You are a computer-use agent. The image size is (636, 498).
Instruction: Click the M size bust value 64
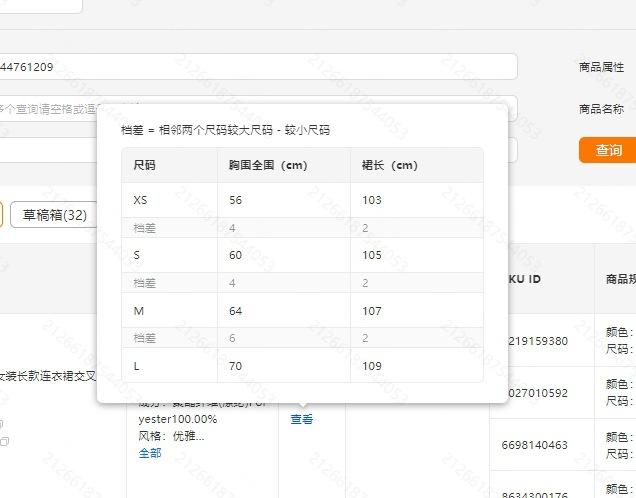coord(236,311)
